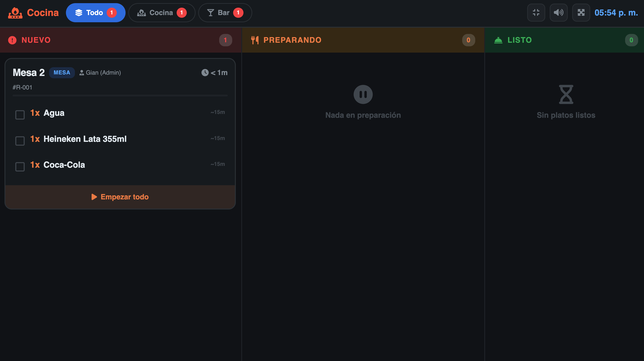
Task: Click the pause icon in Preparando column
Action: [x=363, y=94]
